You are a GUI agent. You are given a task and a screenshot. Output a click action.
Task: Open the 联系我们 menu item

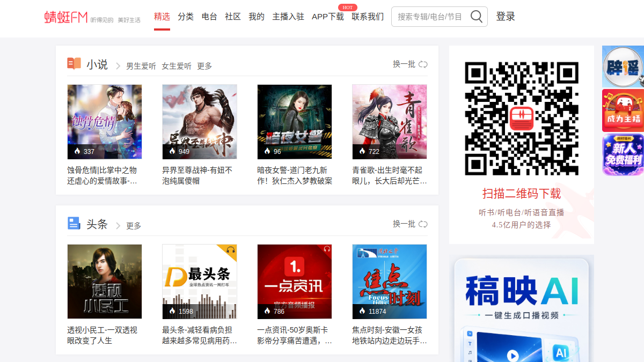pyautogui.click(x=368, y=17)
